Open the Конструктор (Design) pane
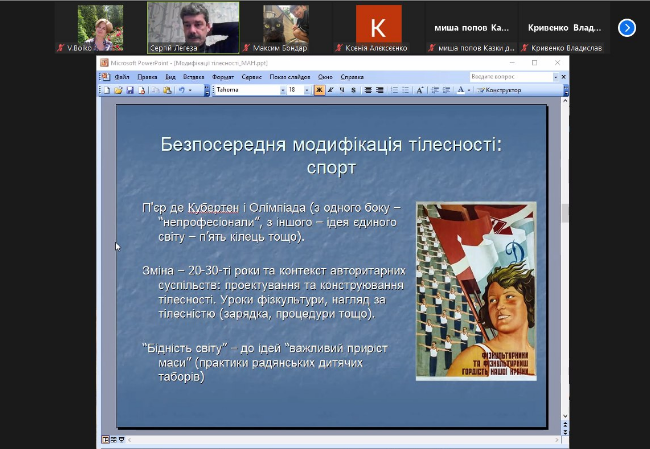 pyautogui.click(x=499, y=90)
